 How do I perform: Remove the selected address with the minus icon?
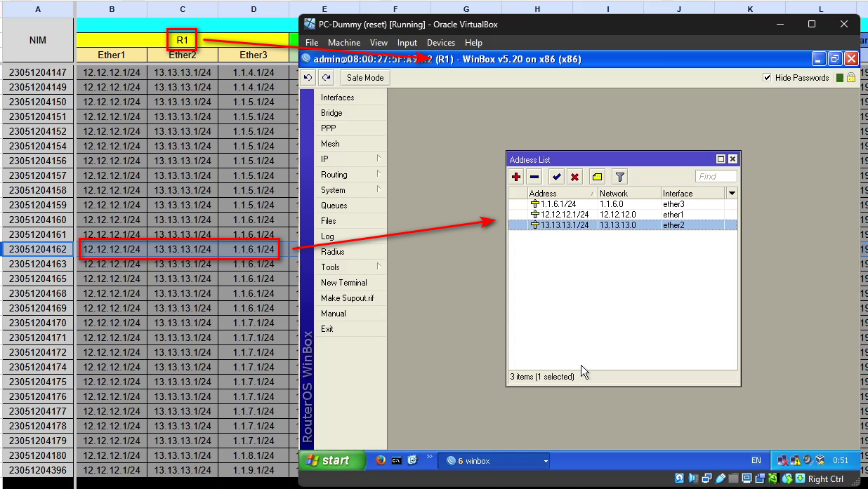click(x=534, y=177)
